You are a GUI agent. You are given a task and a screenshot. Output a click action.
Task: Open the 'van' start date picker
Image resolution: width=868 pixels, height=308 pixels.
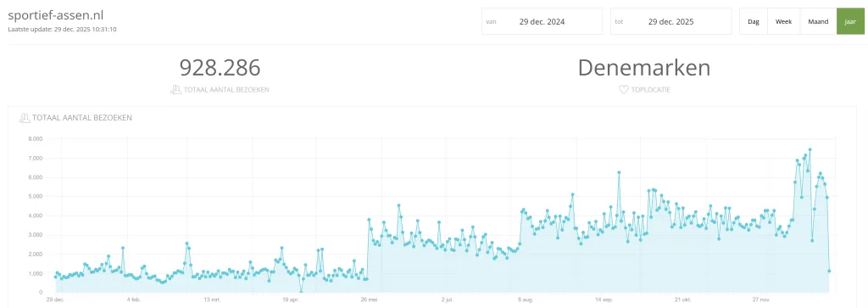click(542, 21)
